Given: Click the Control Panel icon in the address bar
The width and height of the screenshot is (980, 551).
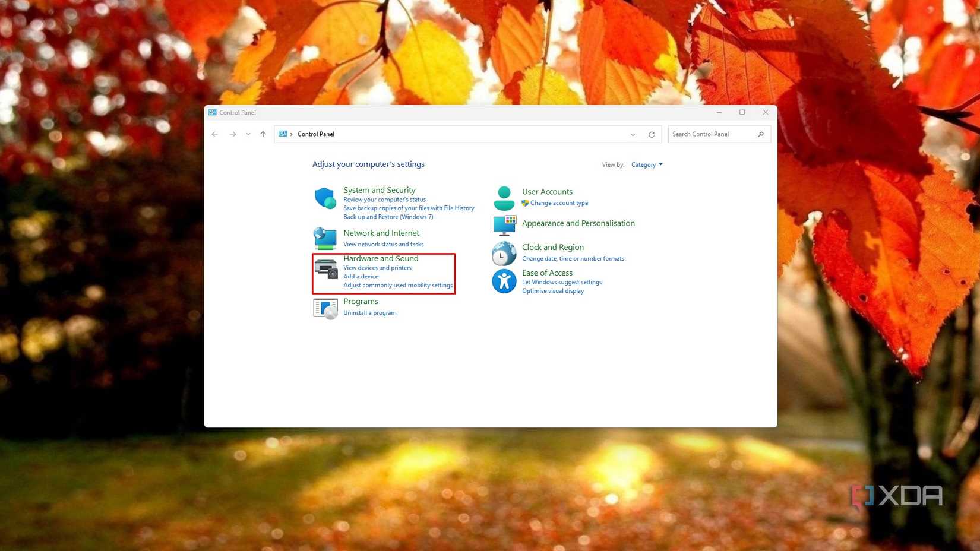Looking at the screenshot, I should pyautogui.click(x=283, y=134).
